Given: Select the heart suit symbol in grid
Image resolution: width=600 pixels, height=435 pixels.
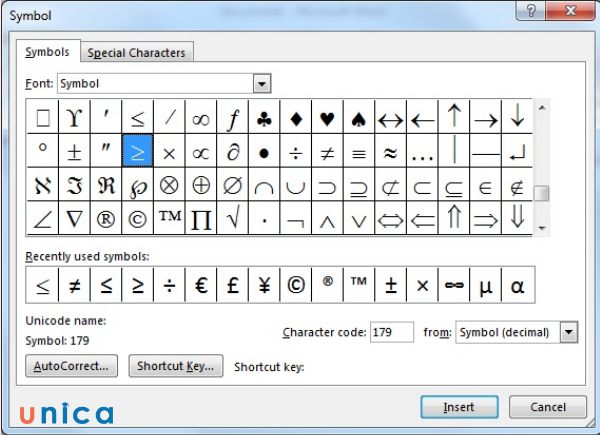Looking at the screenshot, I should coord(328,117).
